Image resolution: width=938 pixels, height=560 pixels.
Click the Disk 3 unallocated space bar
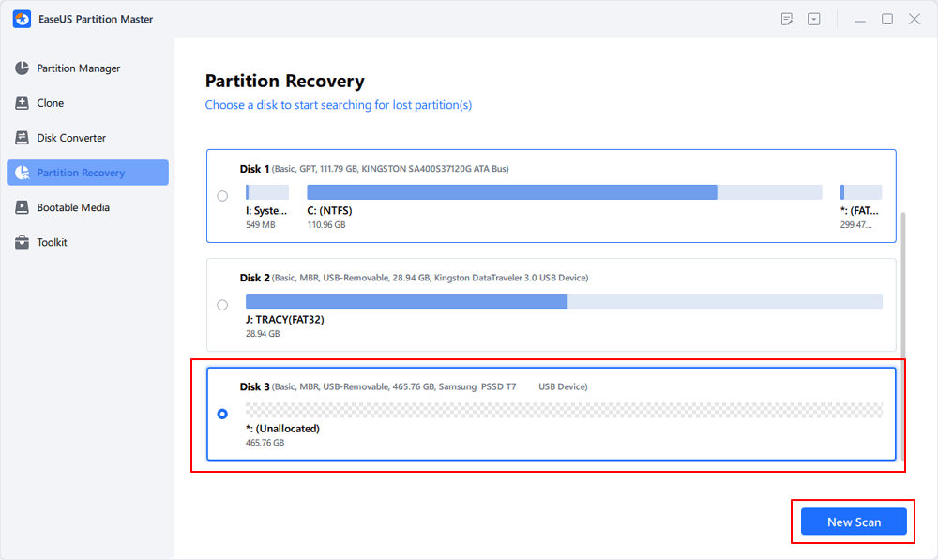coord(564,410)
